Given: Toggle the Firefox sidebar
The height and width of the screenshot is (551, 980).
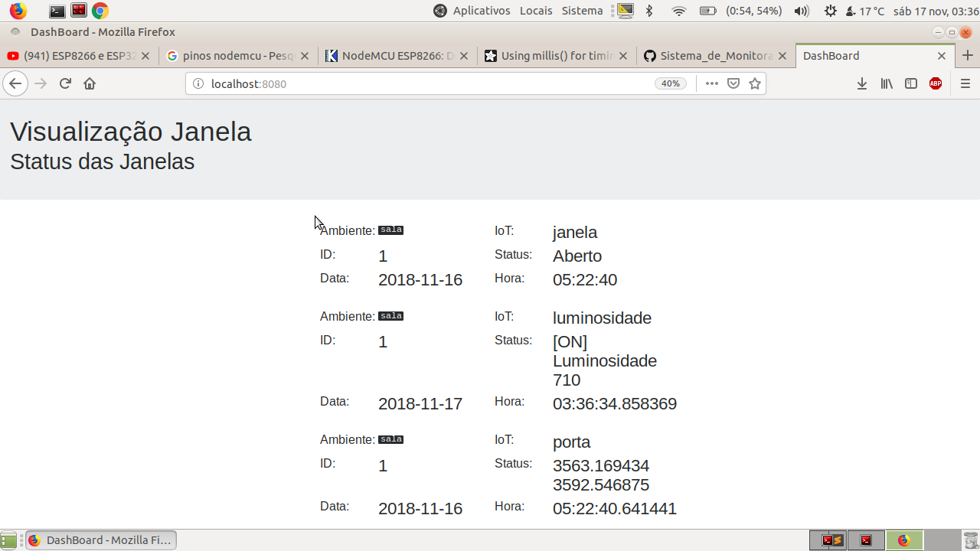Looking at the screenshot, I should pyautogui.click(x=911, y=83).
